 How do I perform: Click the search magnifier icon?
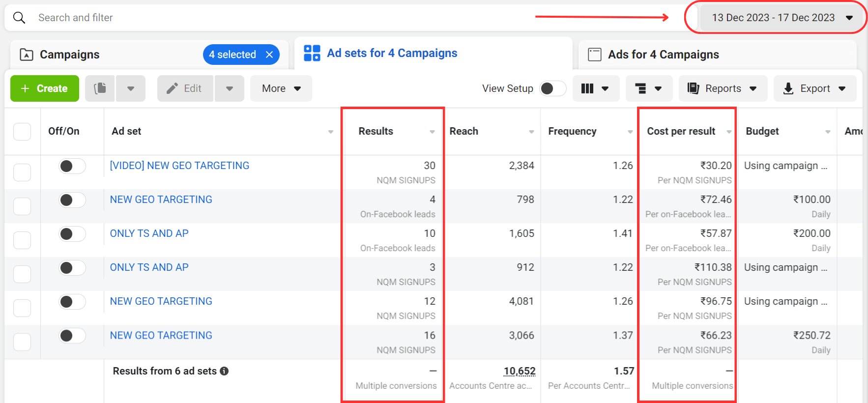19,18
